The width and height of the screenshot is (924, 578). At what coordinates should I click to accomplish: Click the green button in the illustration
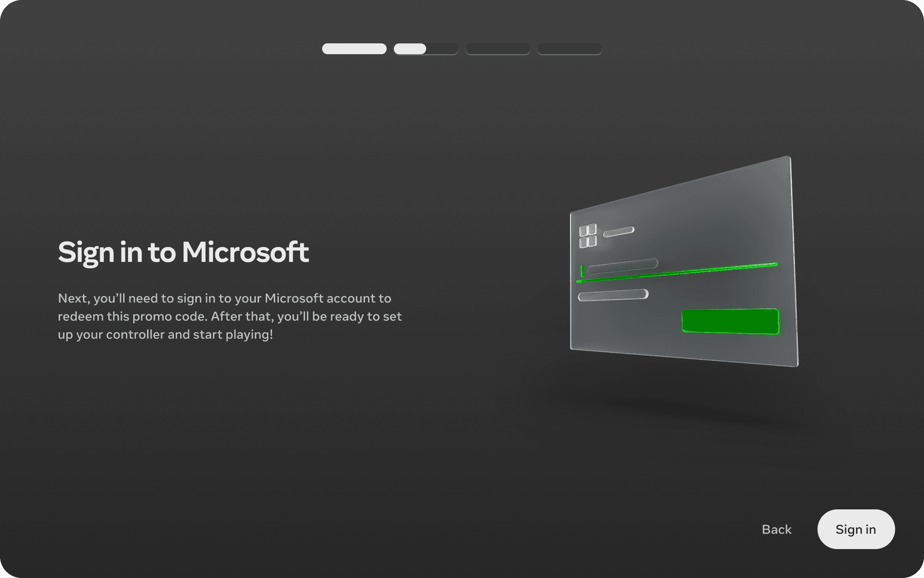[730, 322]
